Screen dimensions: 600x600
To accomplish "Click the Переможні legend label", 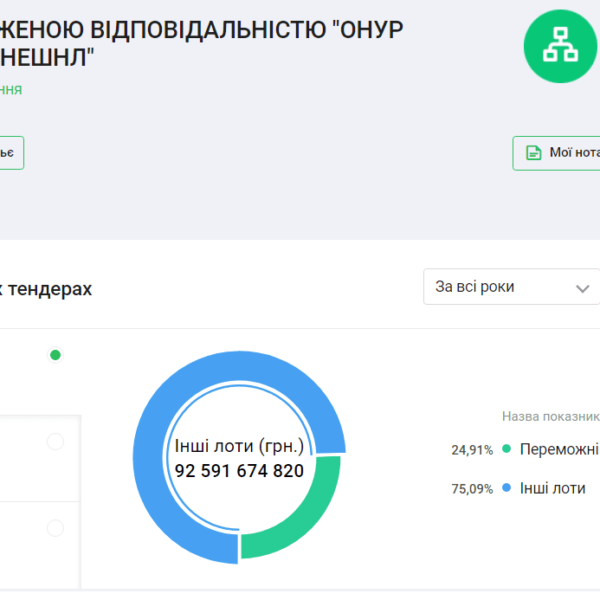I will [x=559, y=449].
